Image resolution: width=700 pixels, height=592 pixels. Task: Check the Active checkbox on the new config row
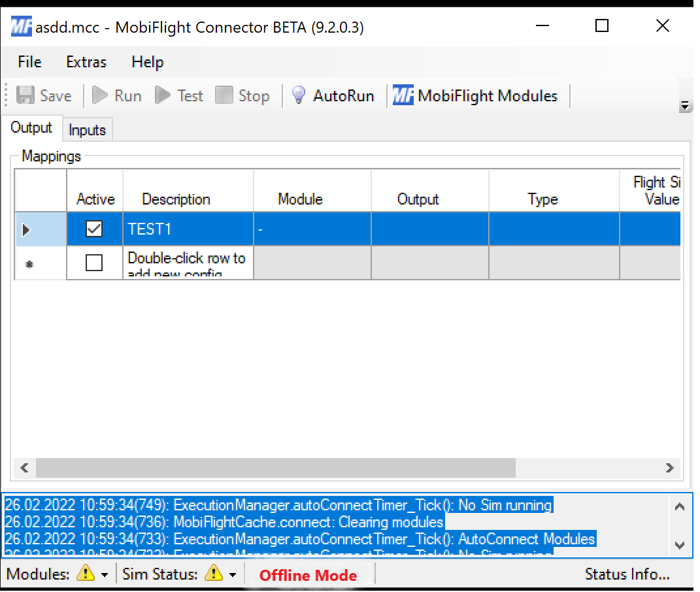[94, 262]
